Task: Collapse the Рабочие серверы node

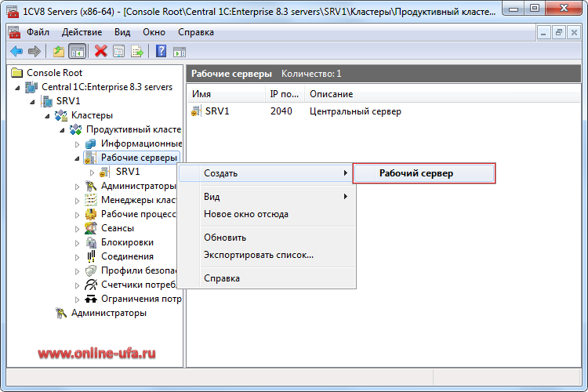Action: pos(77,158)
